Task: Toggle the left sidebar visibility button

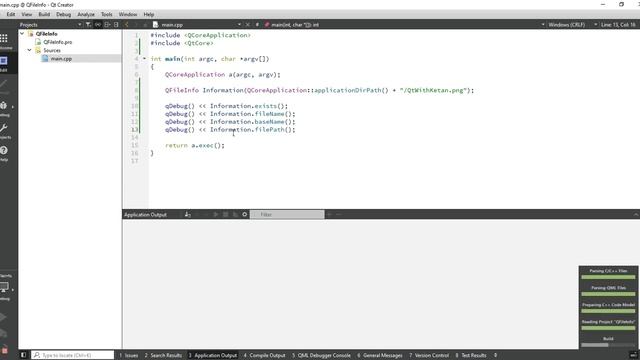Action: click(x=23, y=355)
